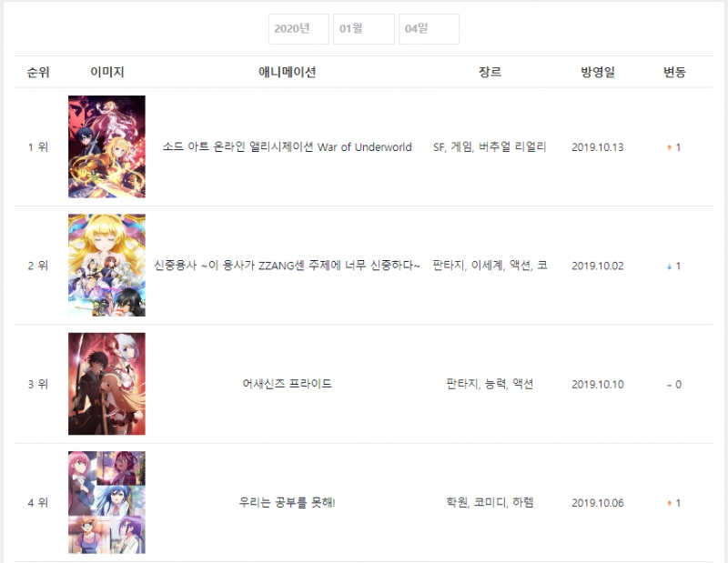Click the no-change dash icon for rank 3
The width and height of the screenshot is (728, 563).
click(669, 385)
